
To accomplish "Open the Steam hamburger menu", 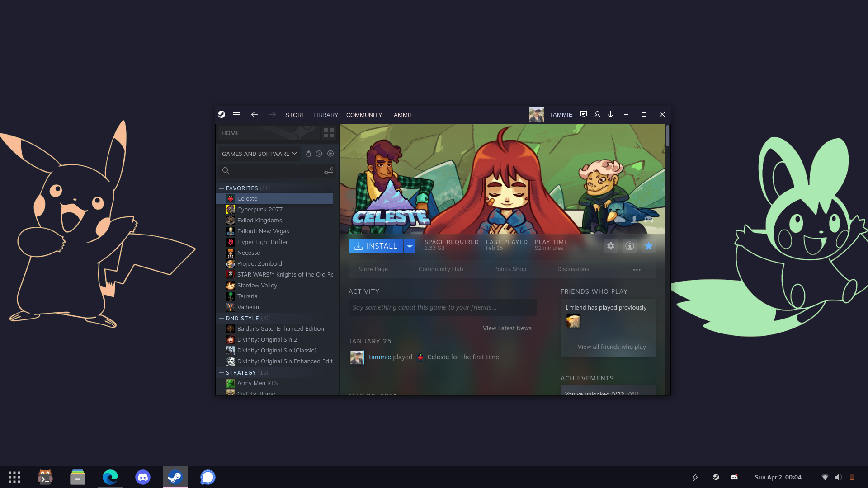I will (236, 115).
